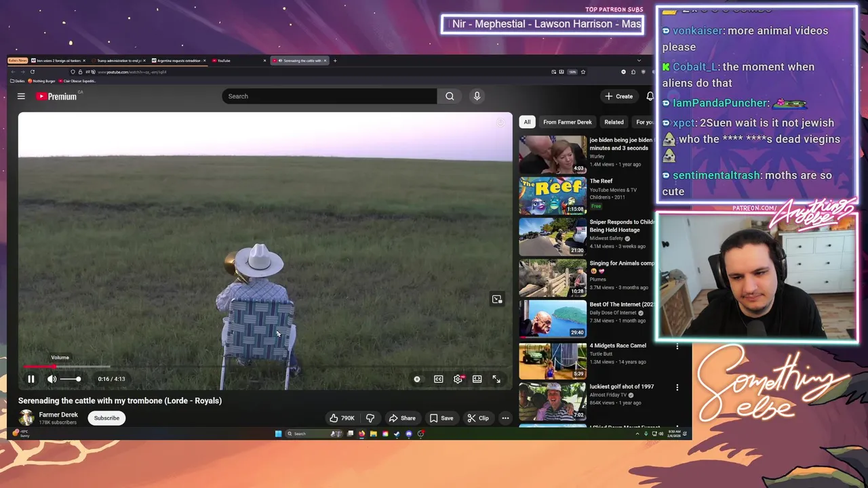
Task: Switch to the plain YouTube browser tab
Action: (239, 60)
